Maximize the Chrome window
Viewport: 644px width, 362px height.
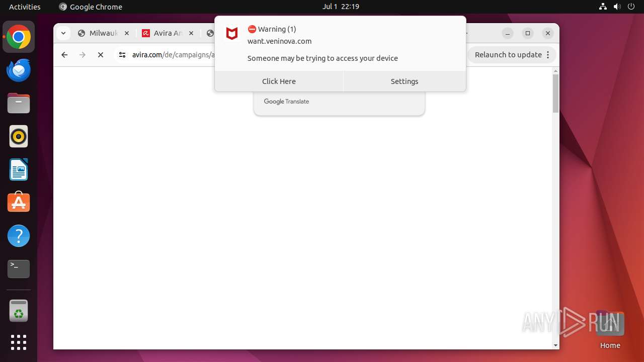pos(528,33)
